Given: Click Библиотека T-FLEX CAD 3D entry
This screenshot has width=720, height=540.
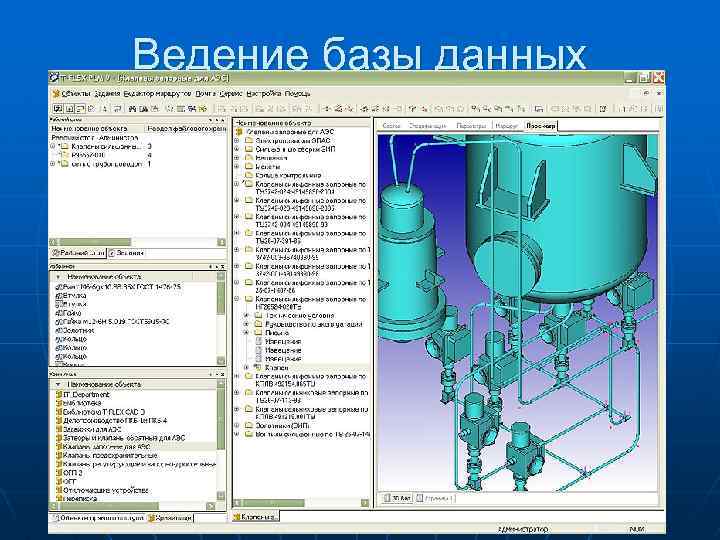Looking at the screenshot, I should [103, 412].
